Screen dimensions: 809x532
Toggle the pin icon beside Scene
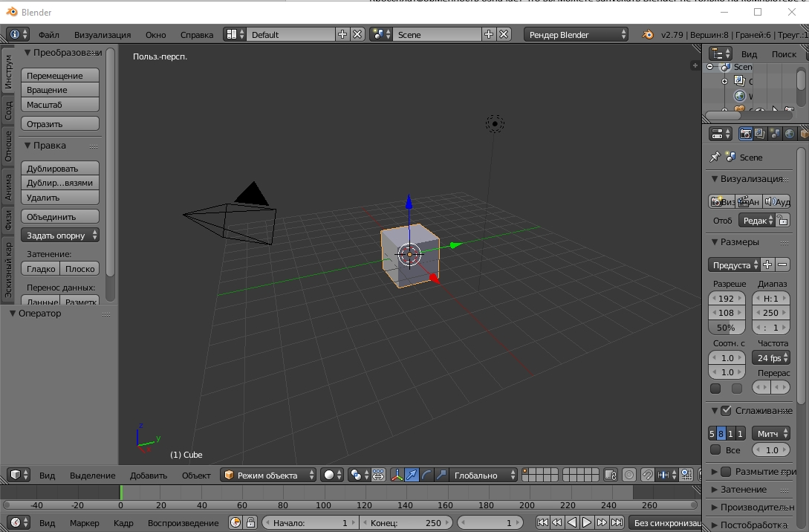(x=715, y=158)
